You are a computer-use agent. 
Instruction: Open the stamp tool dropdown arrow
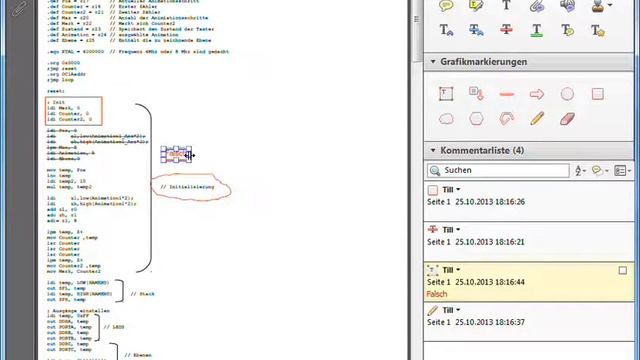pyautogui.click(x=610, y=5)
